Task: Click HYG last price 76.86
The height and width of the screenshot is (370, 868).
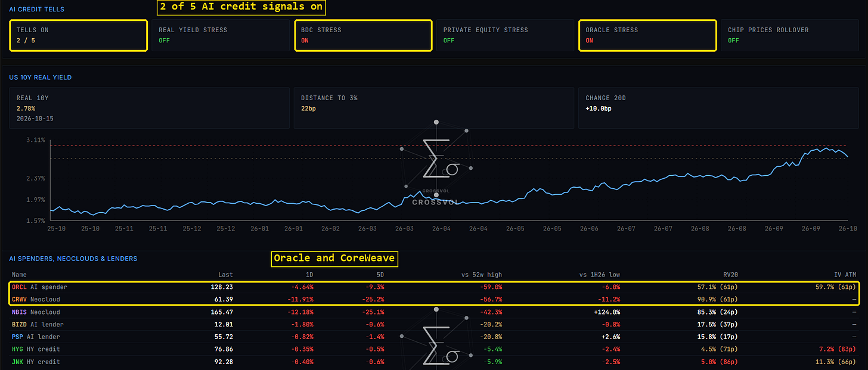Action: coord(224,349)
